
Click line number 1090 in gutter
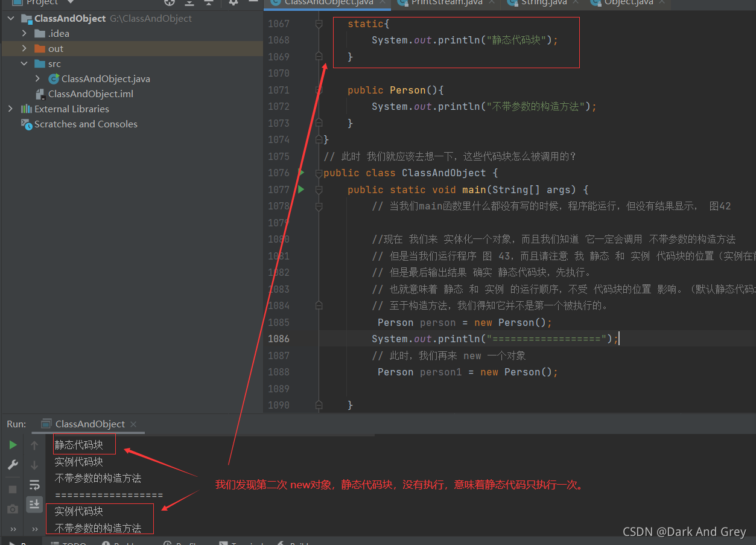tap(279, 405)
